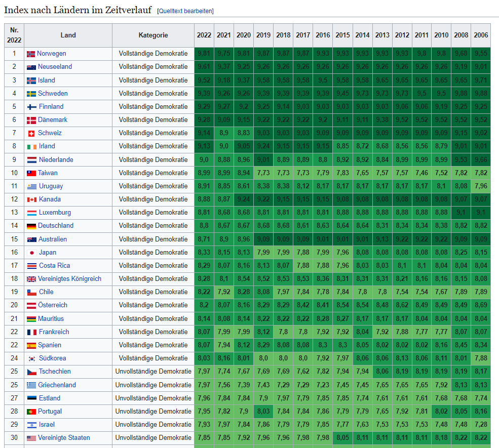Click the Uruguay flag icon
Screen dimensions: 499x448
pyautogui.click(x=32, y=187)
